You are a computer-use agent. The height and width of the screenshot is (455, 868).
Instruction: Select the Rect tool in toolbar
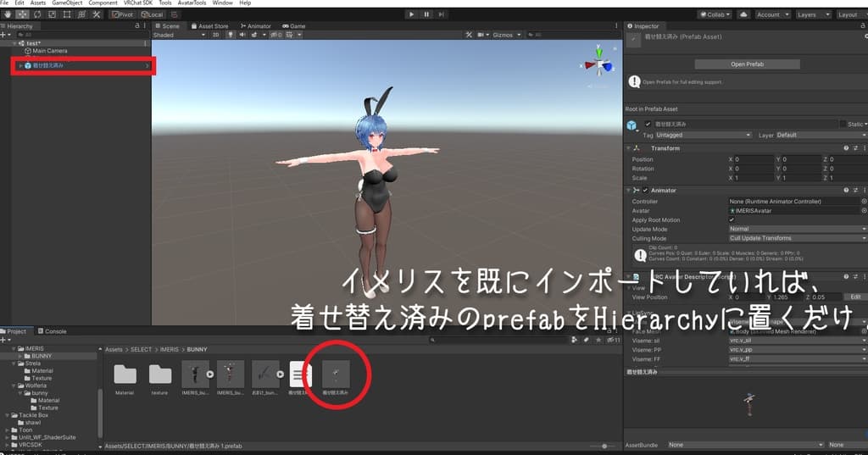click(x=67, y=14)
